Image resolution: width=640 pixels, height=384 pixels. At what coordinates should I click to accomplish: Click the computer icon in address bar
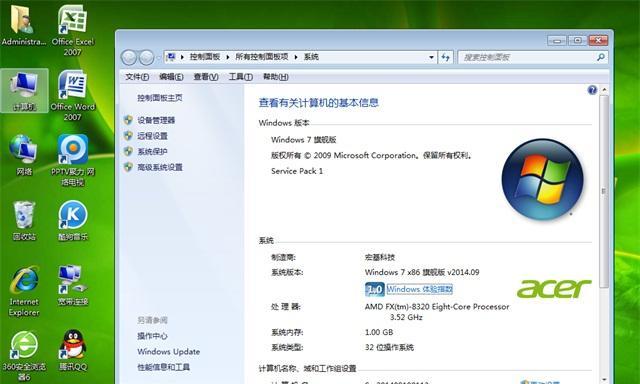(171, 57)
